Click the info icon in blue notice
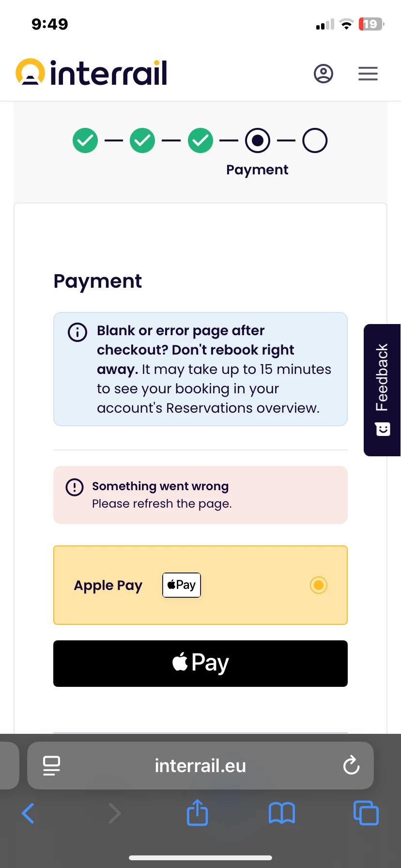This screenshot has height=868, width=401. point(77,332)
